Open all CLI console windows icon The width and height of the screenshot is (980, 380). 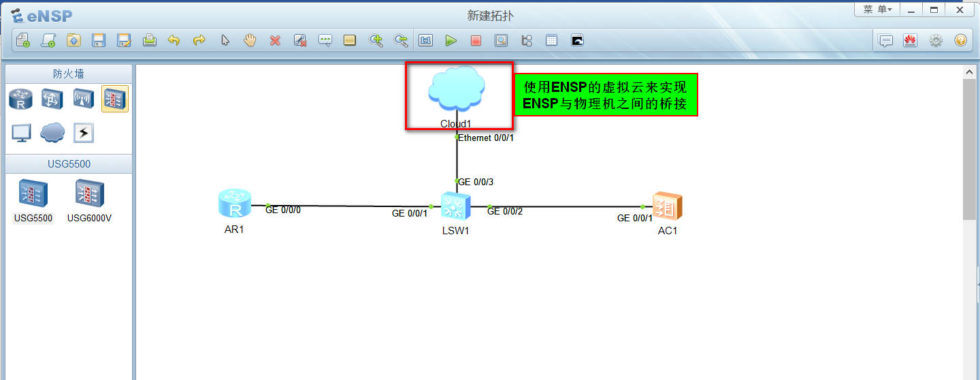tap(577, 40)
